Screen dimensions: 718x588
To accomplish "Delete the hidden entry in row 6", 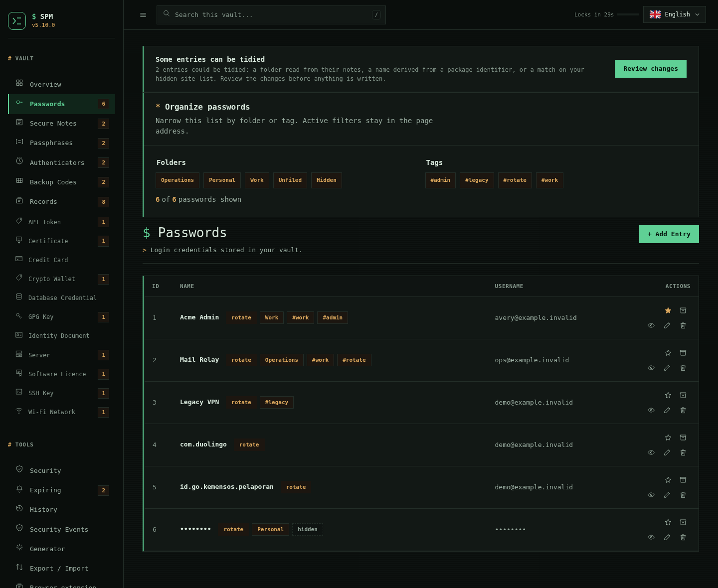I will click(683, 537).
